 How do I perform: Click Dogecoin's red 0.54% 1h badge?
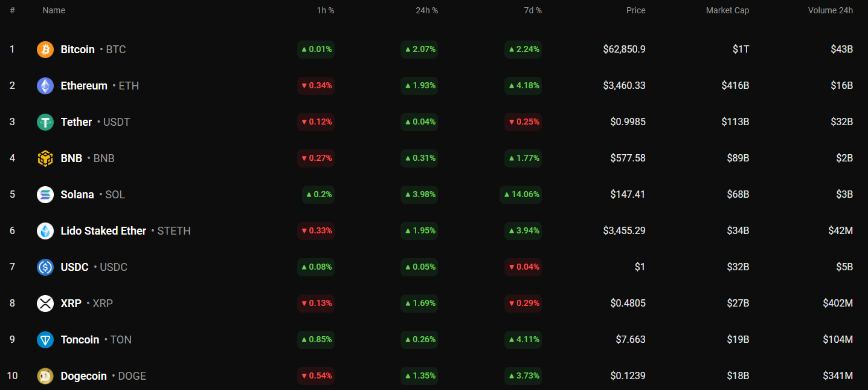tap(316, 376)
